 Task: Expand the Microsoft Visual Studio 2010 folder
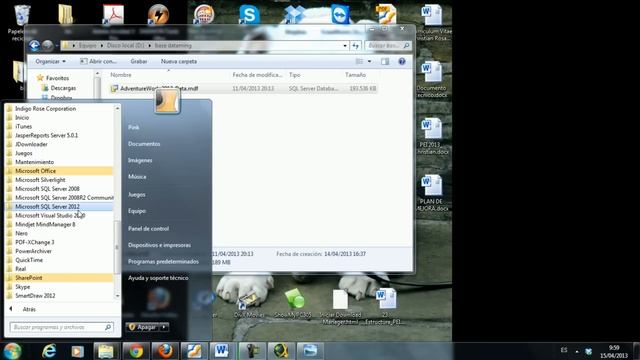coord(59,216)
